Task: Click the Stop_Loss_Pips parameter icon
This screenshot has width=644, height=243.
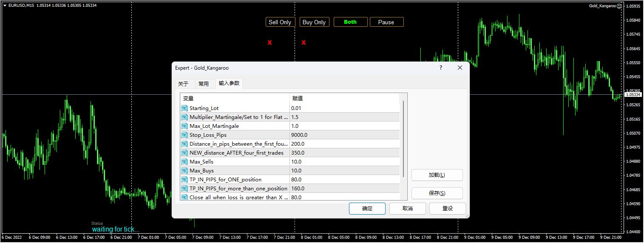Action: pos(184,135)
